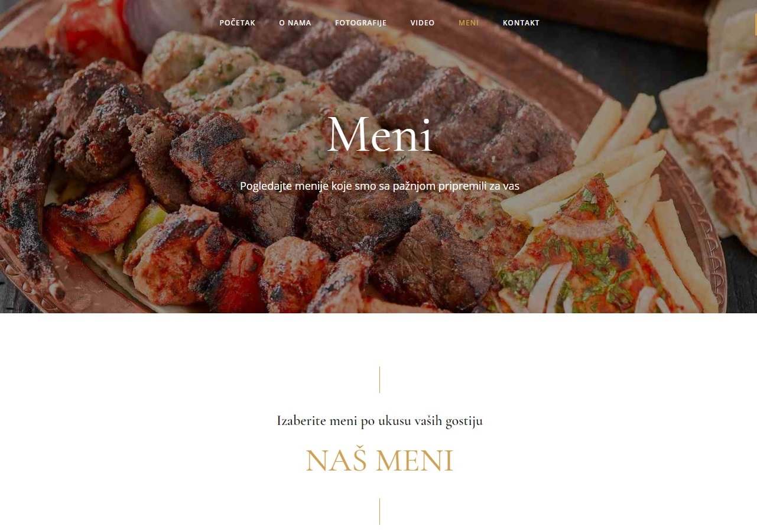Click the highlighted MENI nav item
The width and height of the screenshot is (757, 532).
[469, 23]
